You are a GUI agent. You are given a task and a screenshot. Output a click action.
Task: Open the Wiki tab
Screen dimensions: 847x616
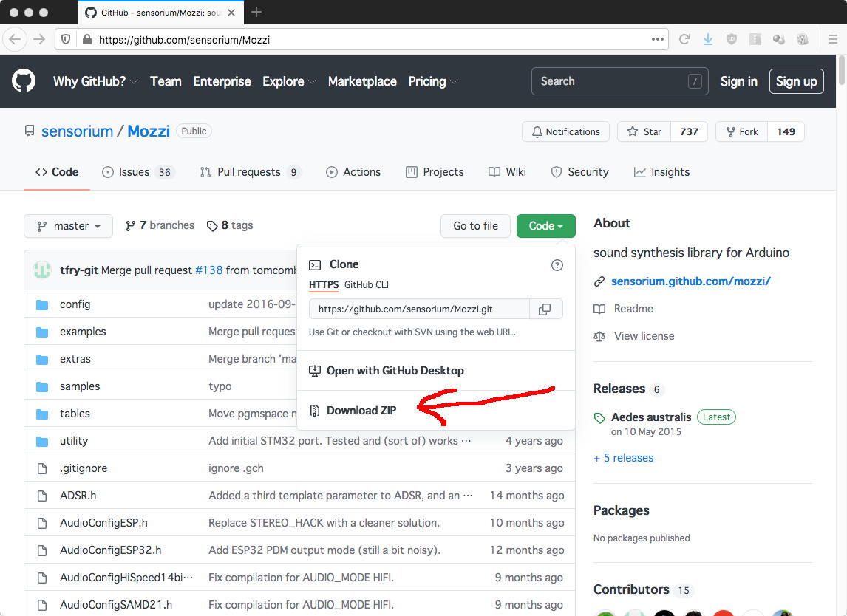click(507, 171)
